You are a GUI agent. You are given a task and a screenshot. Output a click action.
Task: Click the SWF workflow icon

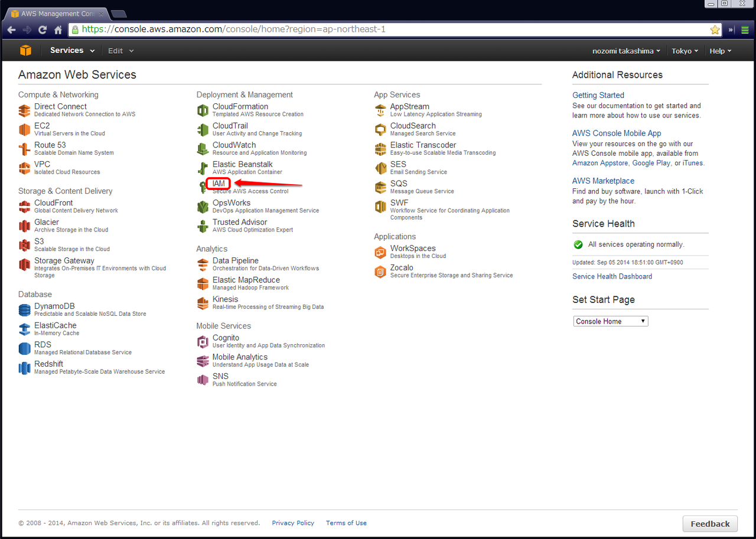[380, 207]
